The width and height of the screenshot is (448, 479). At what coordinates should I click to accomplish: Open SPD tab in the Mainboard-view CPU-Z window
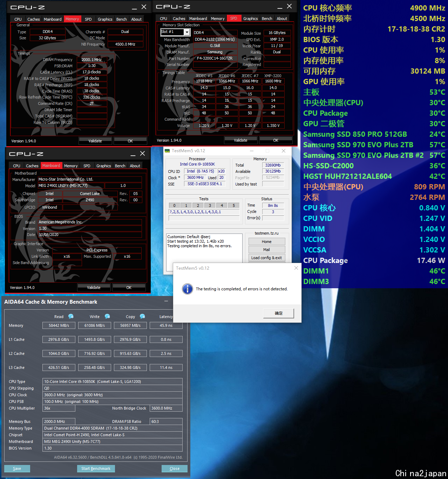click(x=87, y=166)
